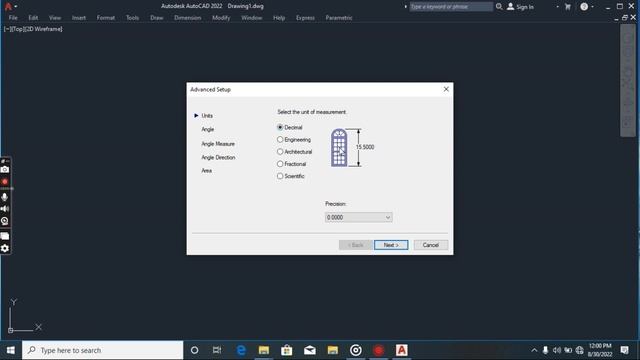
Task: Click the microphone icon in system tray
Action: click(545, 350)
